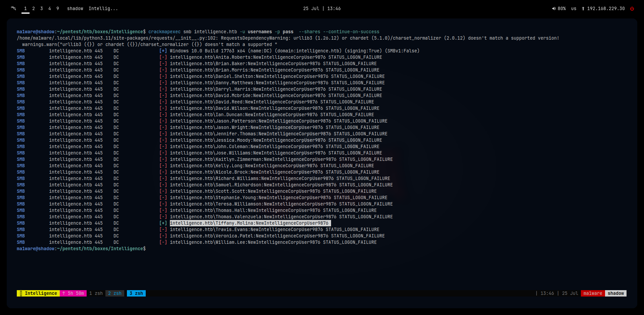Click the highlighted Tiffany.Molina credential line
This screenshot has width=644, height=315.
(250, 223)
